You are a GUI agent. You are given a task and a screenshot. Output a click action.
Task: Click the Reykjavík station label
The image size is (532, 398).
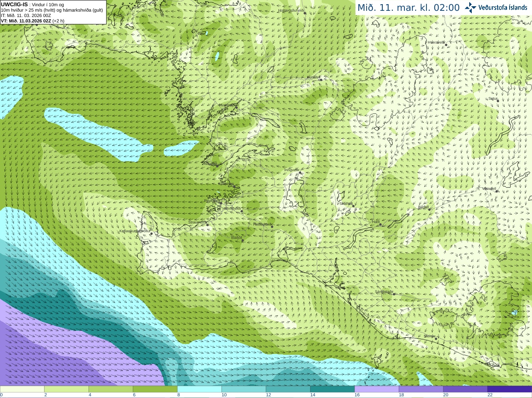pos(211,201)
